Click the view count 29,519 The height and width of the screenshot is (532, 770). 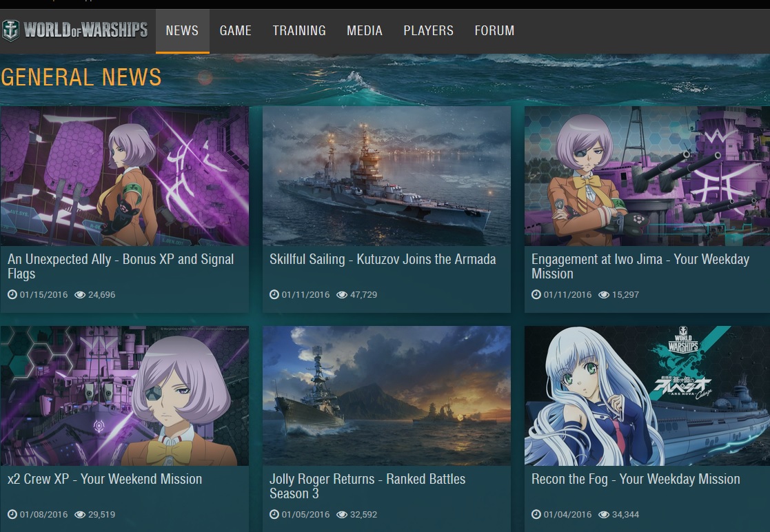click(101, 514)
